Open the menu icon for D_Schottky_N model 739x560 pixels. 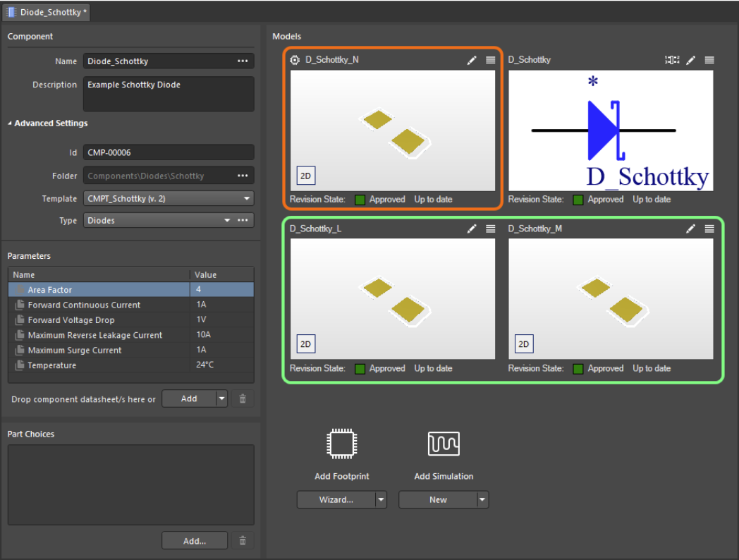pos(490,60)
